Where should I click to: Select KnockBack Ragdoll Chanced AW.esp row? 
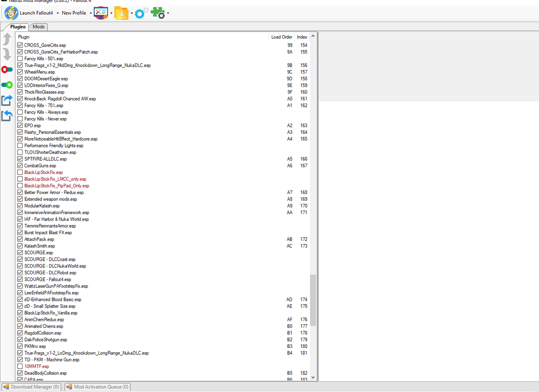(163, 98)
